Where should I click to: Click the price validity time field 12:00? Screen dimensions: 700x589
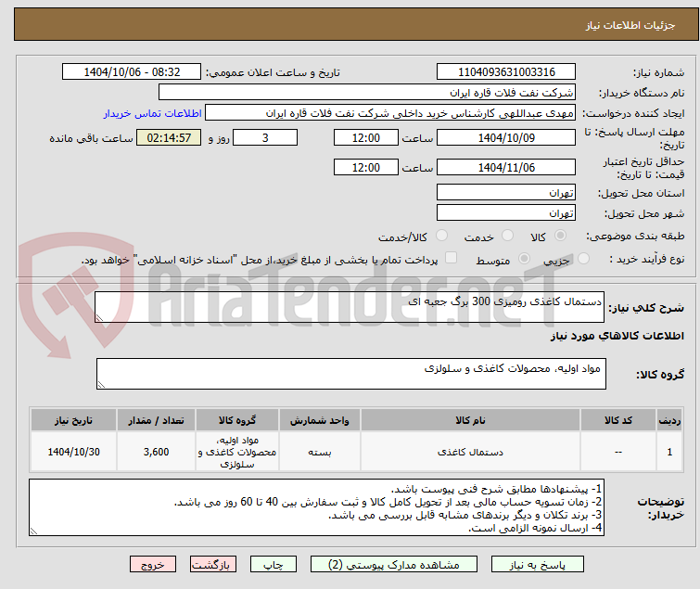(366, 168)
